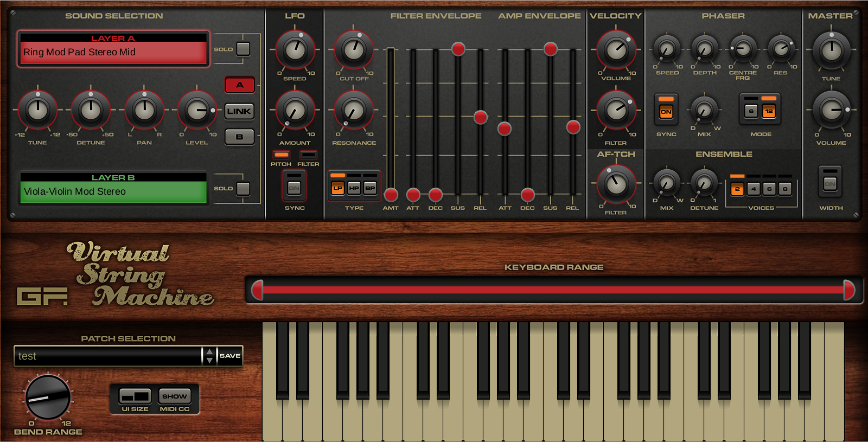Toggle the Phaser ON switch

point(666,112)
